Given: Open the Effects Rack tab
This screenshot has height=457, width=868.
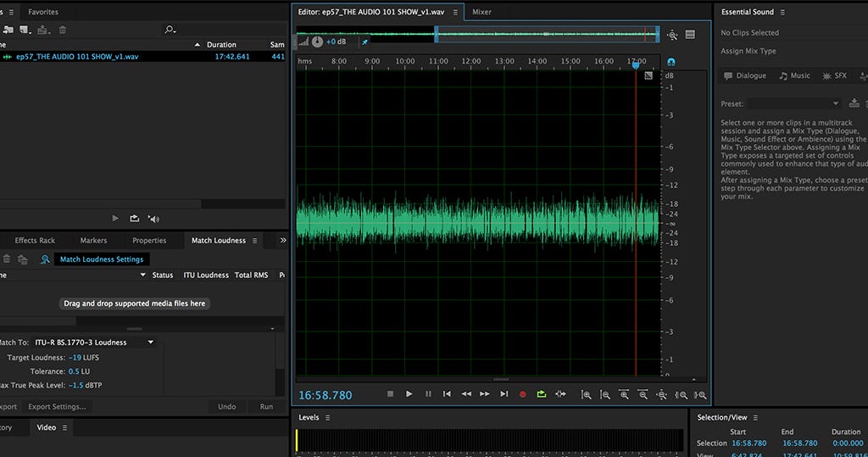Looking at the screenshot, I should coord(35,241).
